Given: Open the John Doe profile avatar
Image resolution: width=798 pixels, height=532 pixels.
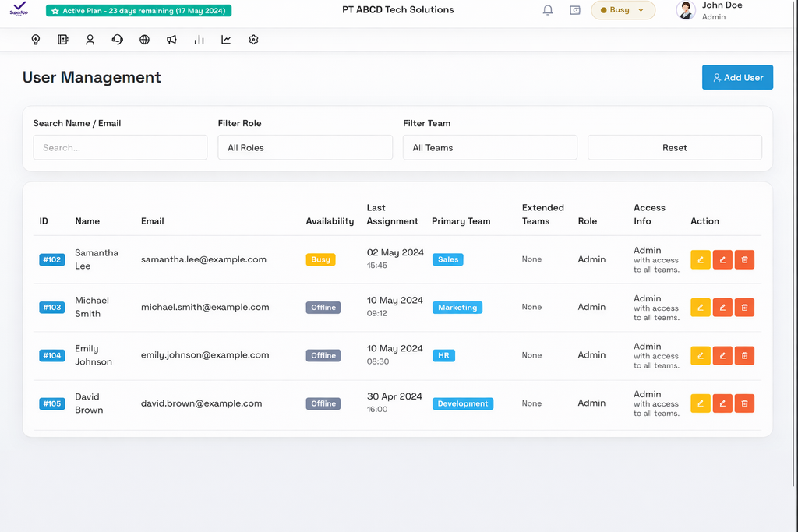Looking at the screenshot, I should pyautogui.click(x=686, y=10).
